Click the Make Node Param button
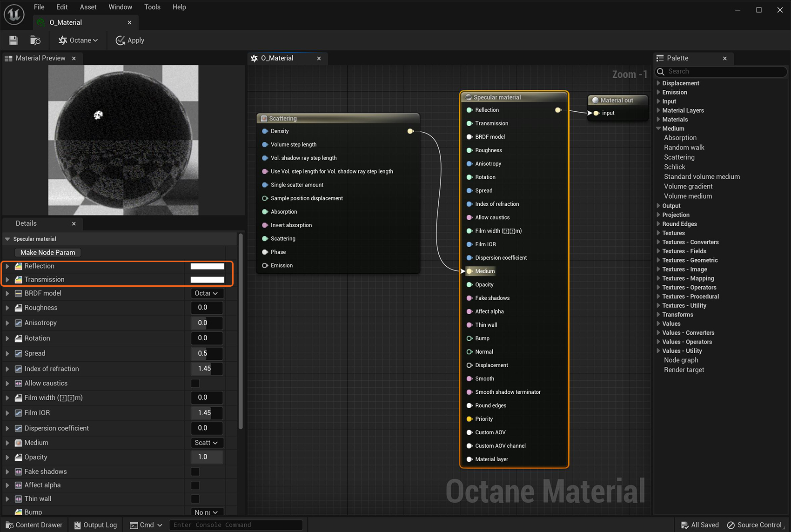Image resolution: width=791 pixels, height=532 pixels. click(48, 253)
